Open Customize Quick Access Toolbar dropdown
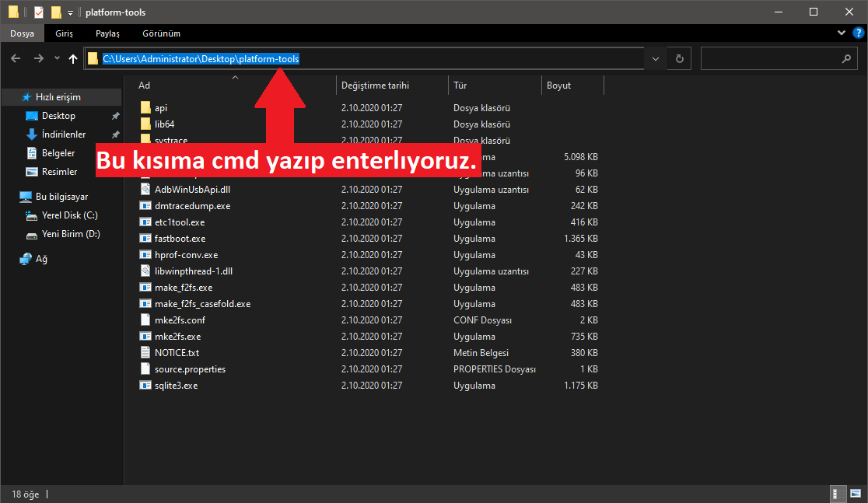This screenshot has width=868, height=503. (x=70, y=12)
